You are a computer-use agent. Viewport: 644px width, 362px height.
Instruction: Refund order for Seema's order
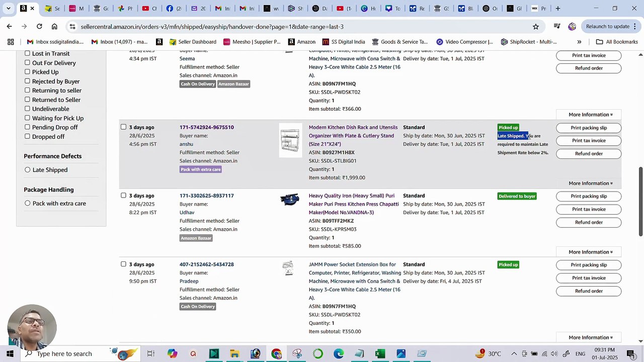pyautogui.click(x=589, y=68)
